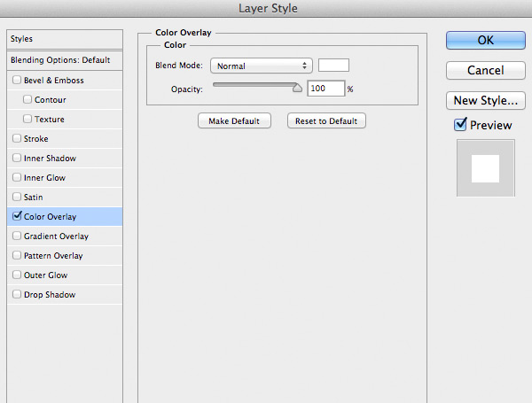Click the Opacity slider handle
The width and height of the screenshot is (532, 403).
coord(298,88)
